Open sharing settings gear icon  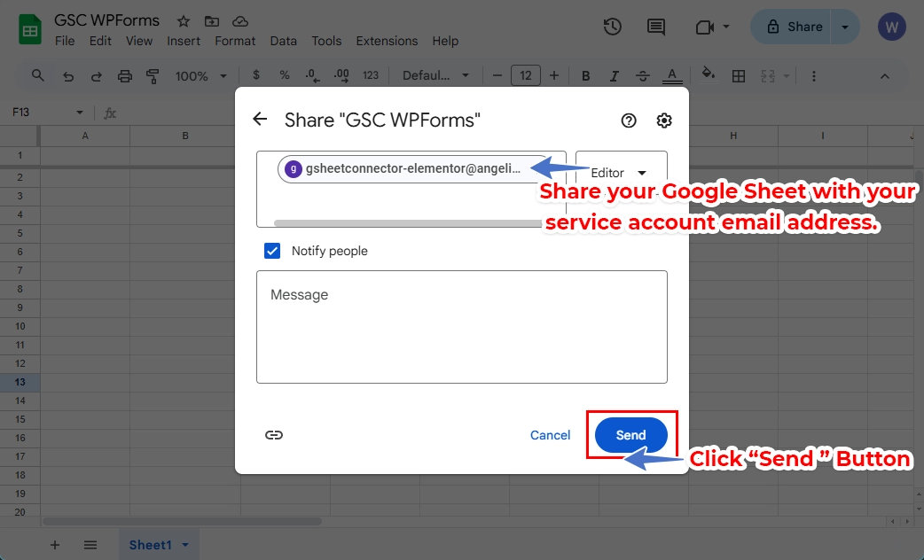point(664,121)
